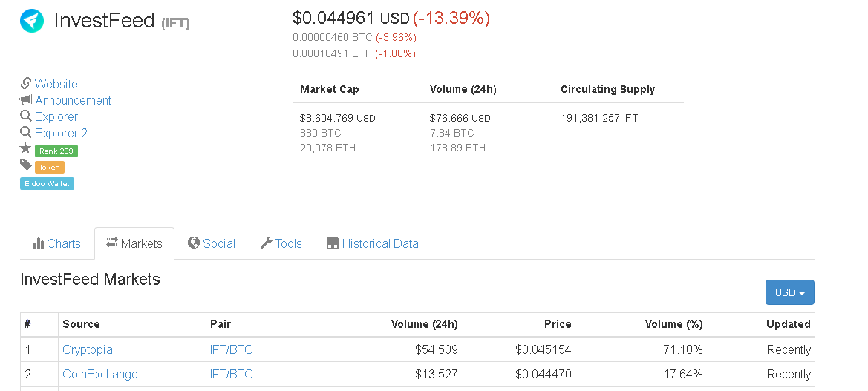The image size is (868, 391).
Task: Open the USD currency dropdown
Action: pyautogui.click(x=789, y=292)
